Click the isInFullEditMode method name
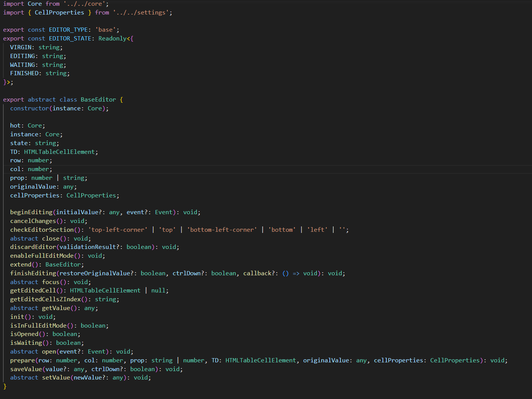Screen dimensions: 532x399 38,326
